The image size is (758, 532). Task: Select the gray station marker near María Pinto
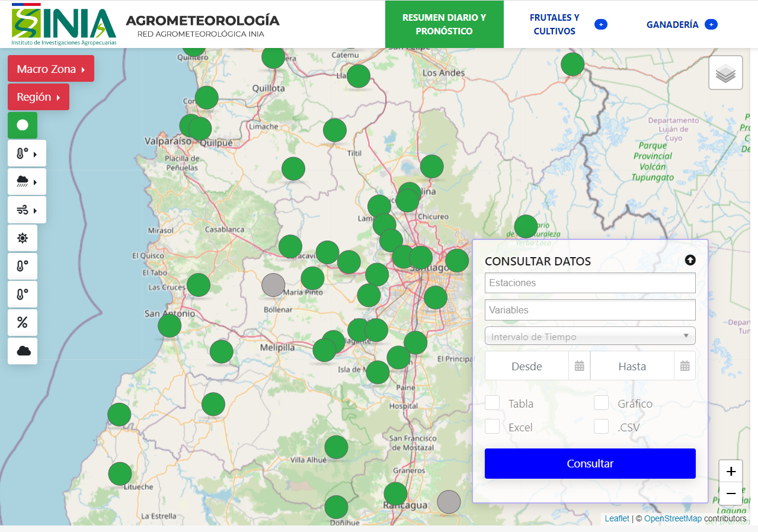(x=273, y=285)
